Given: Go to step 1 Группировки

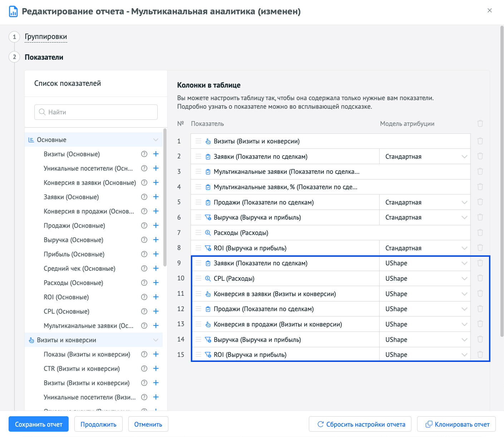Looking at the screenshot, I should click(46, 36).
